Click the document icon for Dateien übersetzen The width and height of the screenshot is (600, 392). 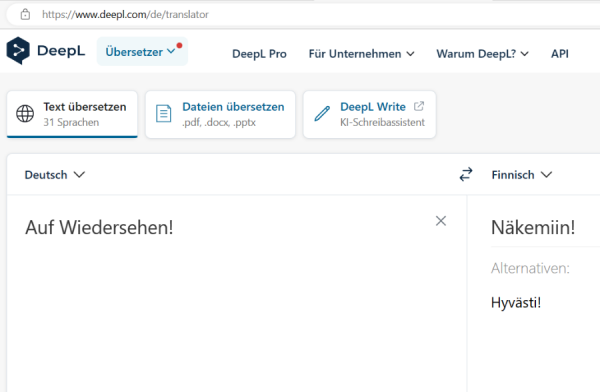point(163,114)
